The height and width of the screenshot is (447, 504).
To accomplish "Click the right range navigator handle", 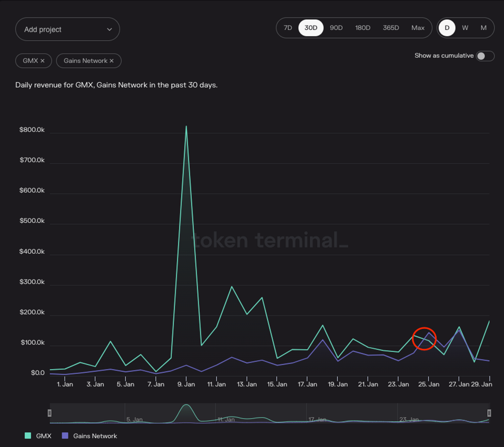I will point(489,413).
